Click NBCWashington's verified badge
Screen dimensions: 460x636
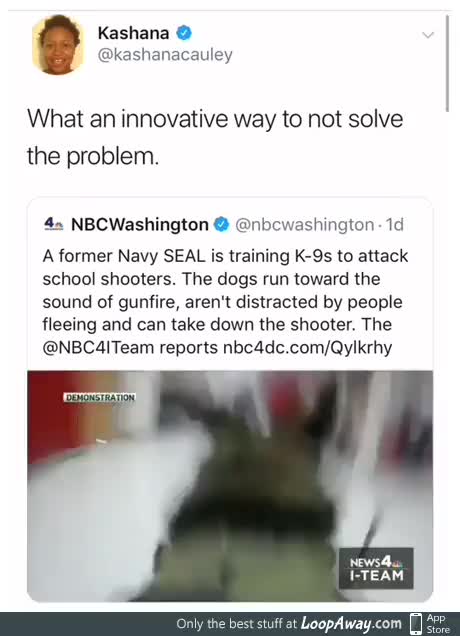221,224
